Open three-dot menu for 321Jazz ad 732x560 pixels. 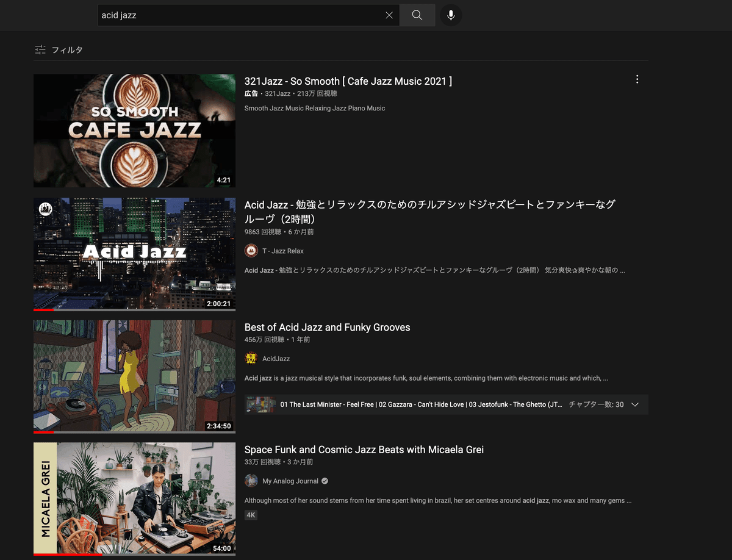(637, 79)
